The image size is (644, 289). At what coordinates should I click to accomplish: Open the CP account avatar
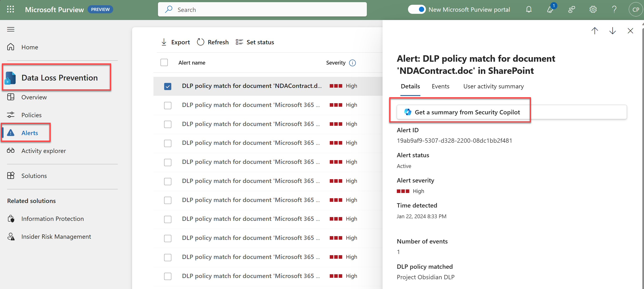[635, 10]
